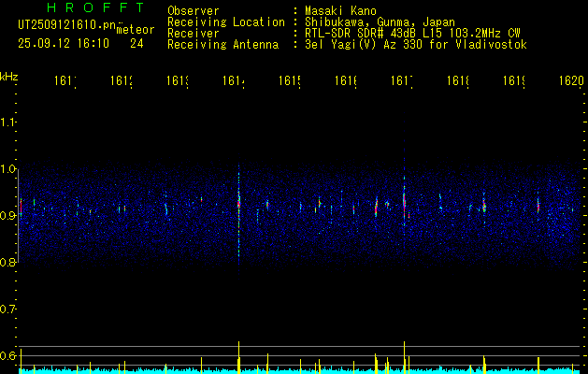Image resolution: width=588 pixels, height=374 pixels.
Task: Click the 0.9 frequency axis label
Action: [7, 215]
